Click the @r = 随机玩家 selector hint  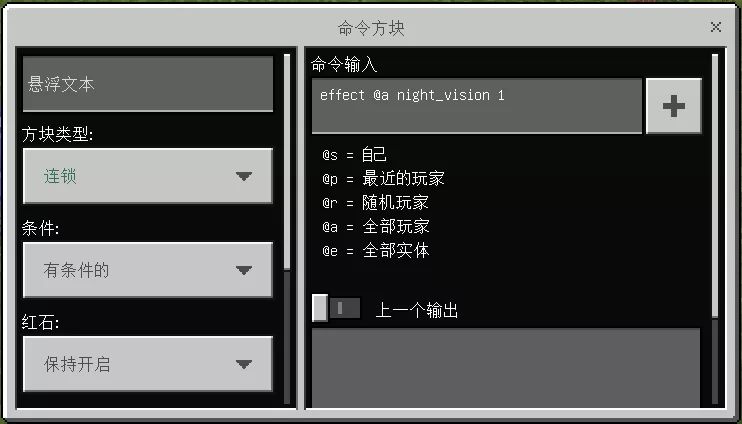(x=375, y=203)
